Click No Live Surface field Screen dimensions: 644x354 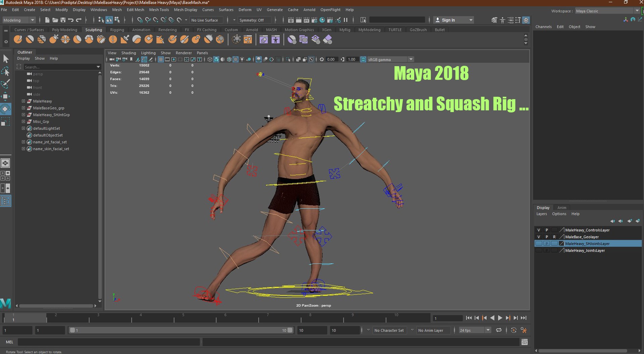[206, 20]
